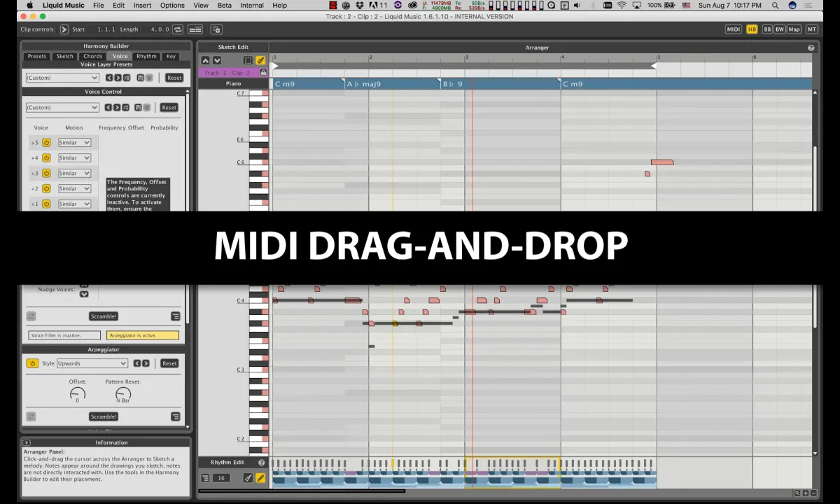Click next style arrow in Arpeggiator
The width and height of the screenshot is (840, 504).
pyautogui.click(x=146, y=363)
